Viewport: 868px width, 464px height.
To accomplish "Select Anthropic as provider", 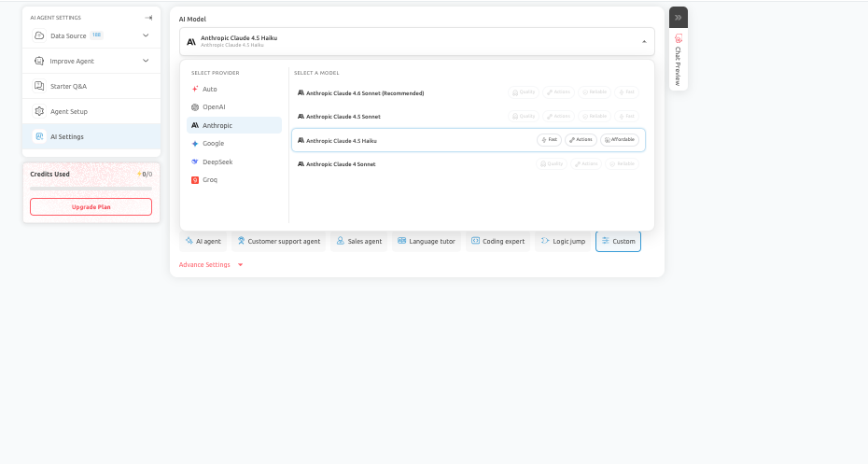I will pyautogui.click(x=234, y=125).
